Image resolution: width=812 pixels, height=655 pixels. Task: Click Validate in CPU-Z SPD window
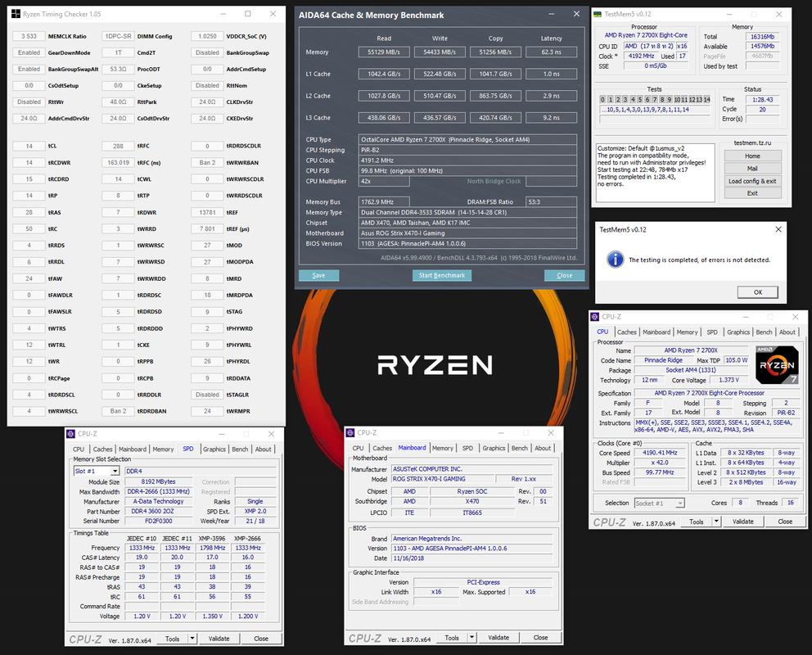point(219,639)
